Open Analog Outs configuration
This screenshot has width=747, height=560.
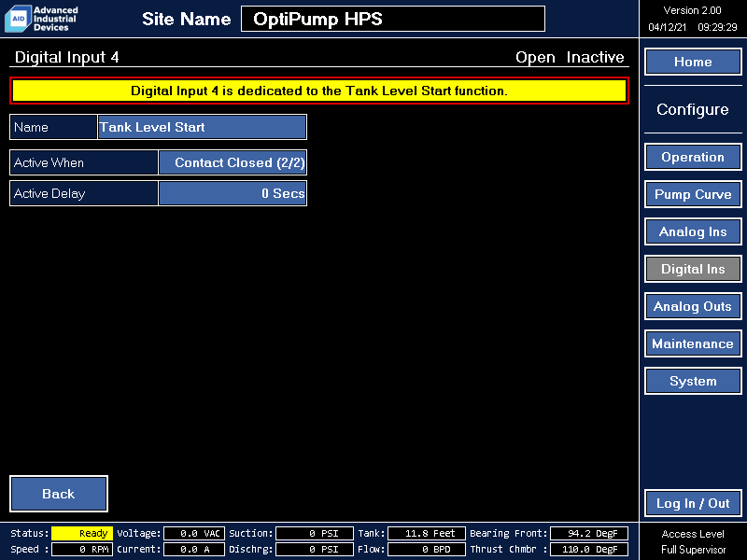pyautogui.click(x=693, y=306)
